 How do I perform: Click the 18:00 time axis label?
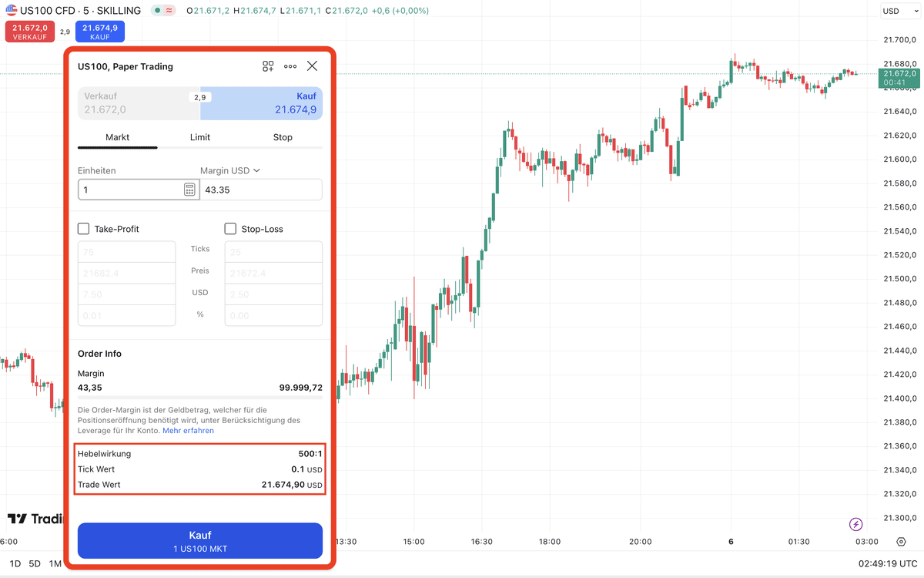point(550,542)
